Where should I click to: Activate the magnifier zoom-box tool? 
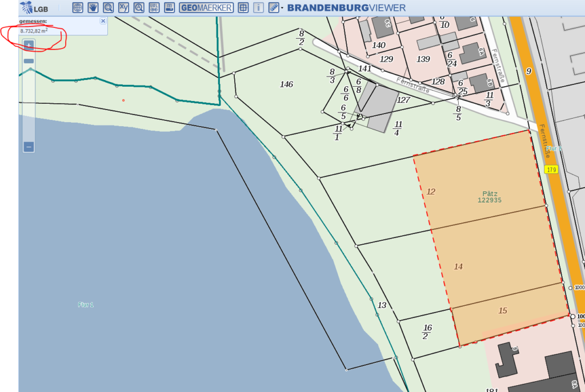pyautogui.click(x=109, y=7)
